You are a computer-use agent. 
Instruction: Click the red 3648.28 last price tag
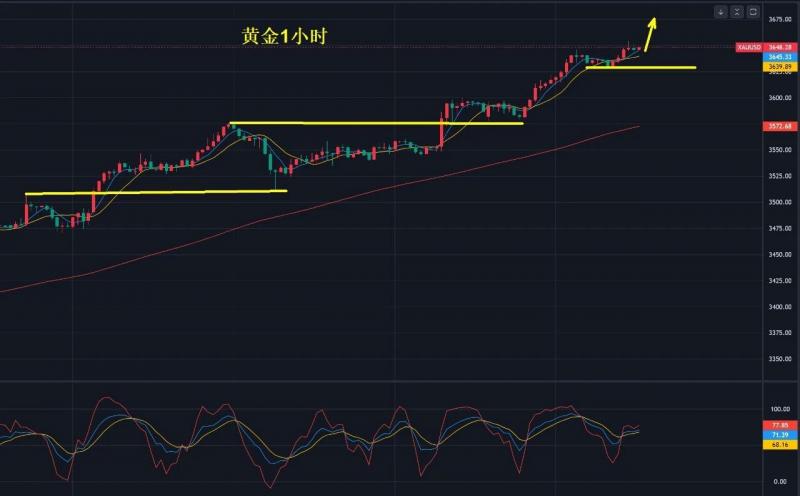coord(780,47)
